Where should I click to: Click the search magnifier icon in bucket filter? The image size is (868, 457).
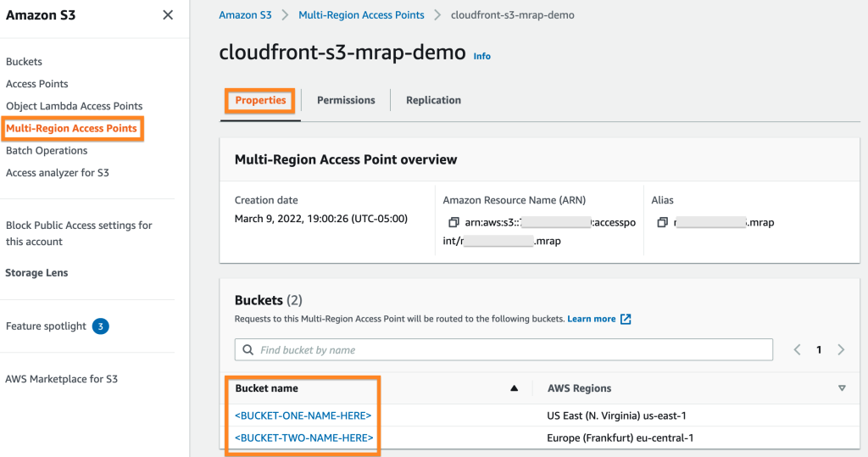pyautogui.click(x=248, y=350)
